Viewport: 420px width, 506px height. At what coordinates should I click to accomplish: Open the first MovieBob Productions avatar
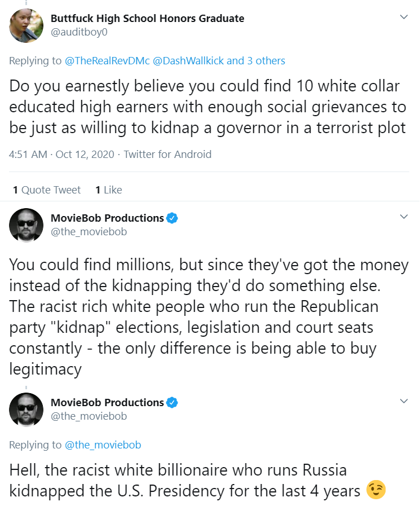click(26, 225)
